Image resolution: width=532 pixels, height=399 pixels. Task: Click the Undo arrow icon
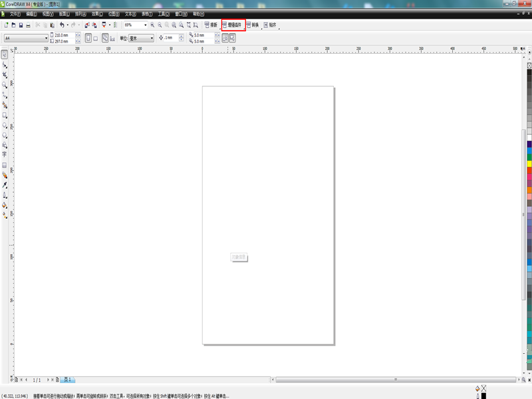(x=62, y=25)
